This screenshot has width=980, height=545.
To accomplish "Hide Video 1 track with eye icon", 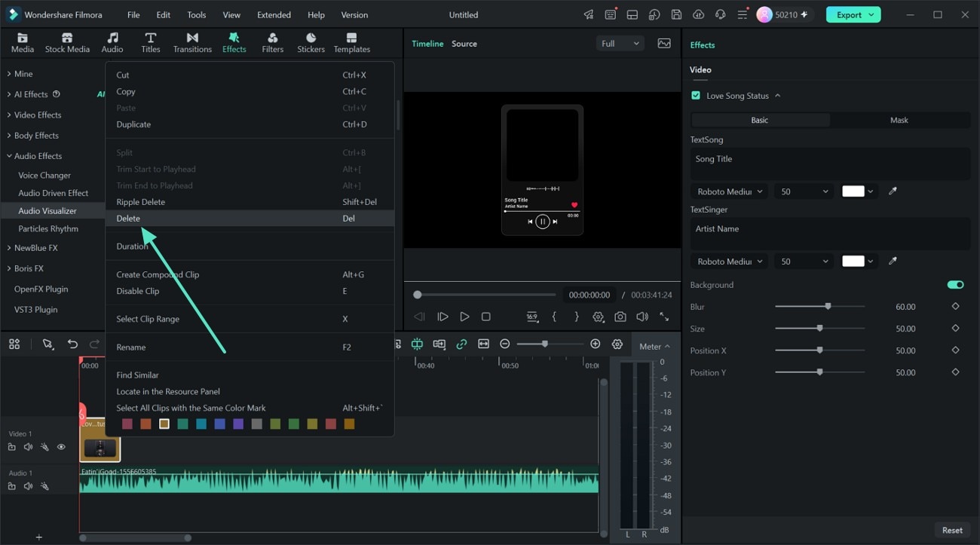I will (61, 447).
